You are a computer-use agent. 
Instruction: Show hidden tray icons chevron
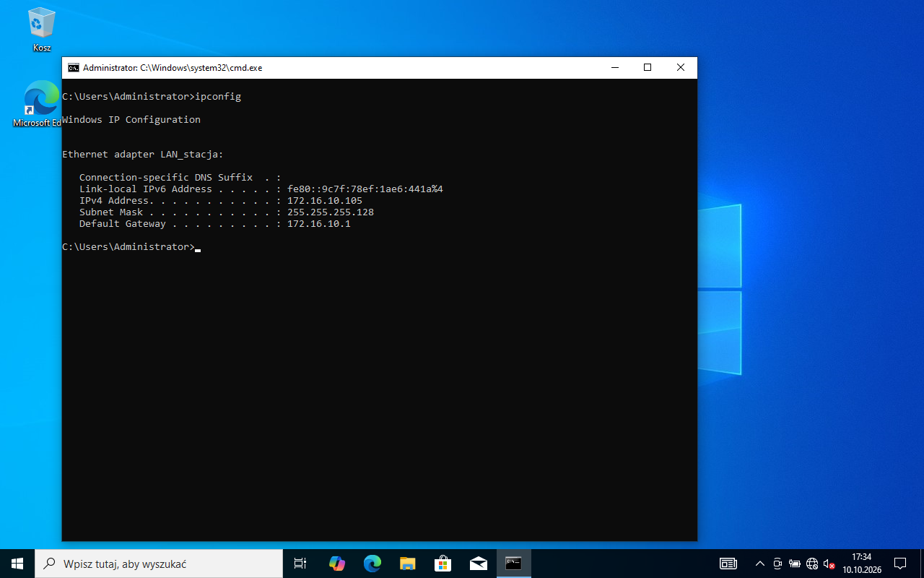[x=759, y=564]
